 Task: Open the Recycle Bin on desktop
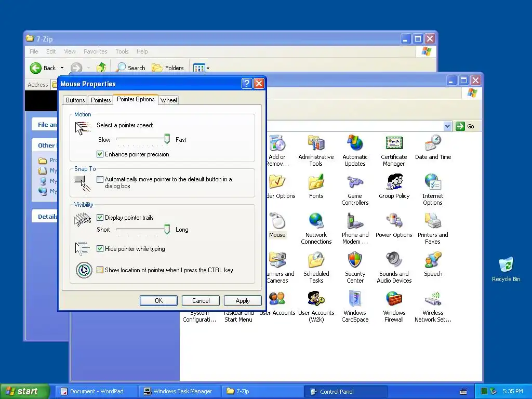(506, 270)
